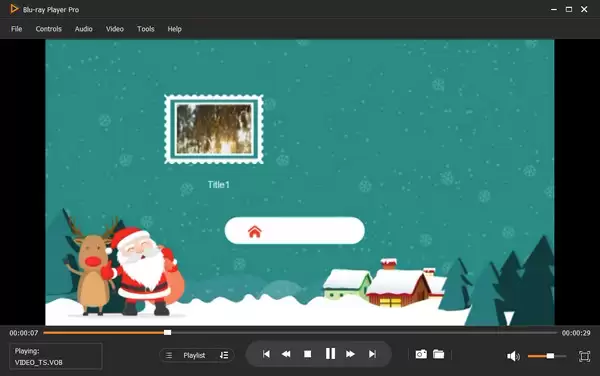Viewport: 600px width, 376px height.
Task: Click the VIDEO_TS.VOB playing file name
Action: (39, 362)
